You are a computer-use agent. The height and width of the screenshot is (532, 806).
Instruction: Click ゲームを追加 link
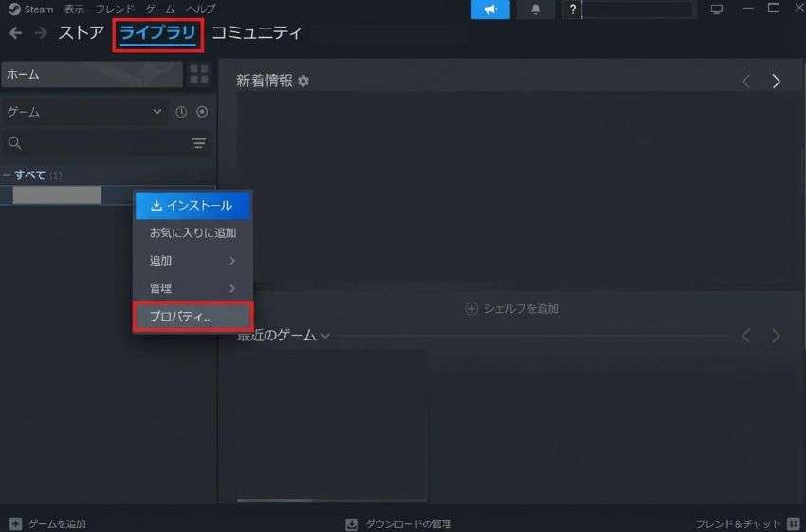[x=57, y=523]
